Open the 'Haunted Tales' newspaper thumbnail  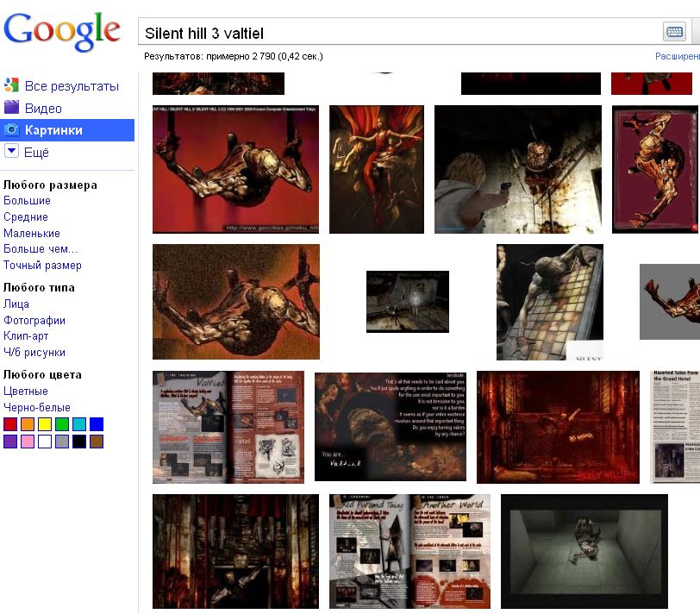[675, 427]
